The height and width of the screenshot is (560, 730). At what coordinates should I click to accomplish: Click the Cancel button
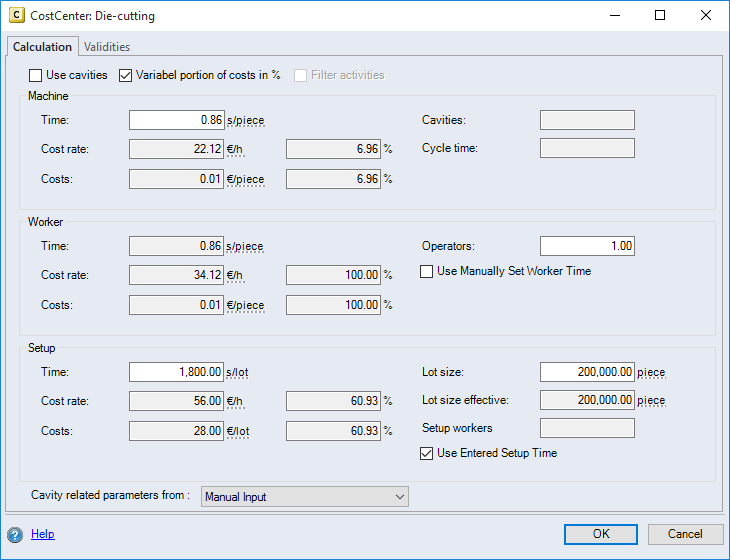coord(685,534)
